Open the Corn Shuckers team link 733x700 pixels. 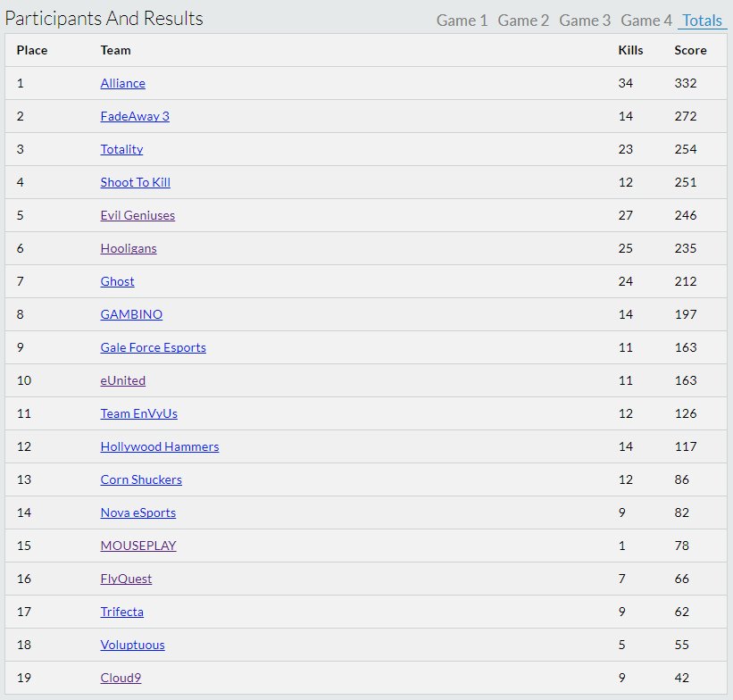(x=141, y=479)
